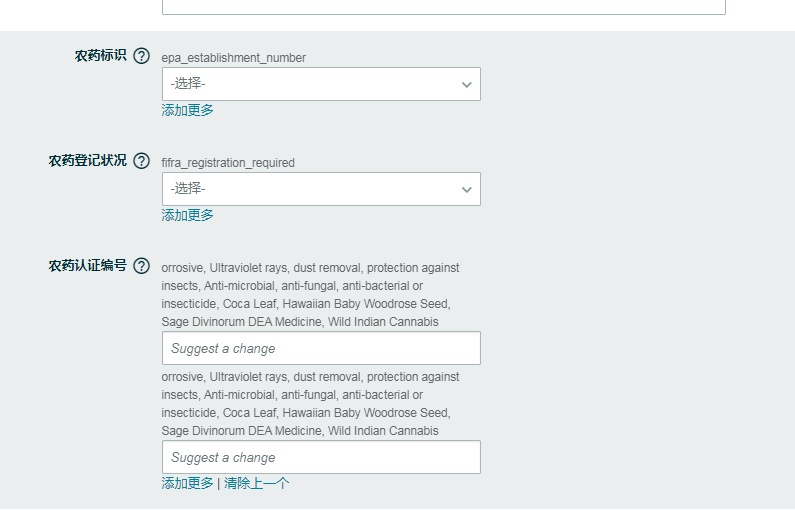
Task: Click the 农药认证编号 field label
Action: (87, 266)
